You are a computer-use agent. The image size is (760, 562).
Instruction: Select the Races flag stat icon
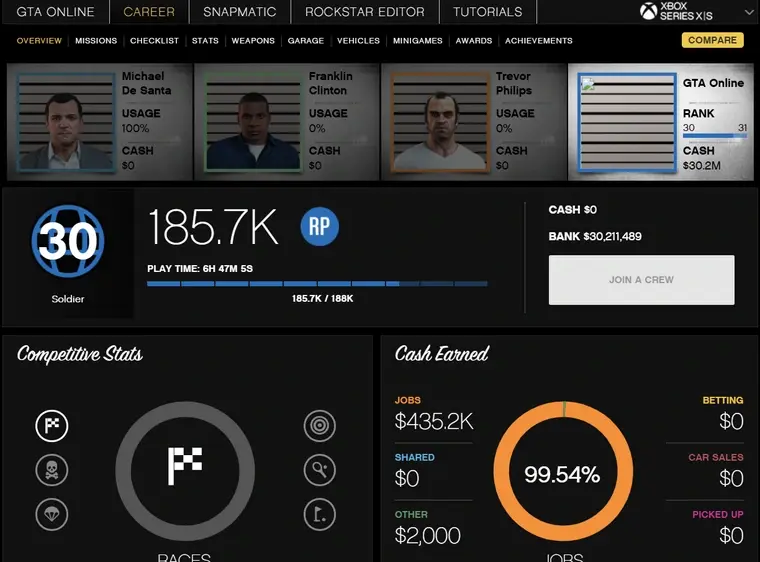[x=52, y=426]
